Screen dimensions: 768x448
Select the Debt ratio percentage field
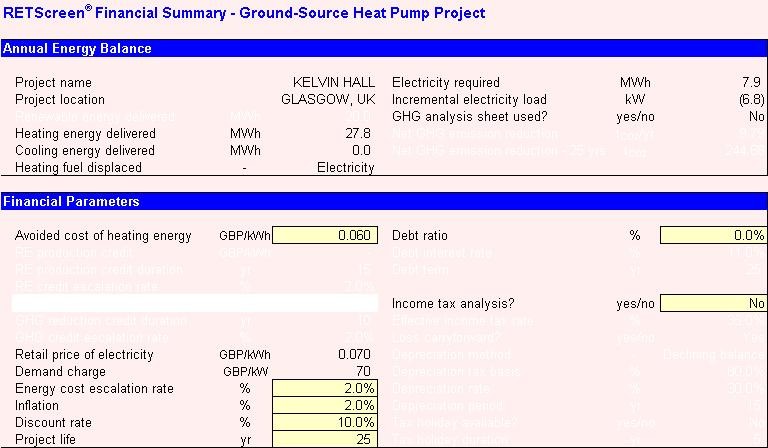[713, 236]
